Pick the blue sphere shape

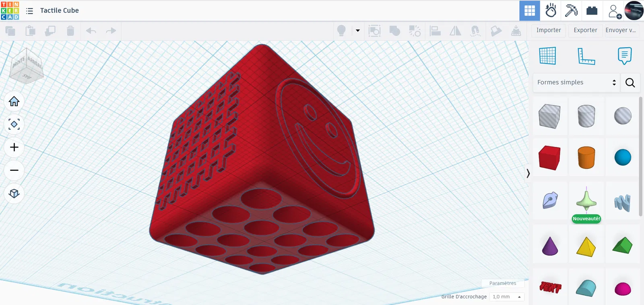(623, 158)
